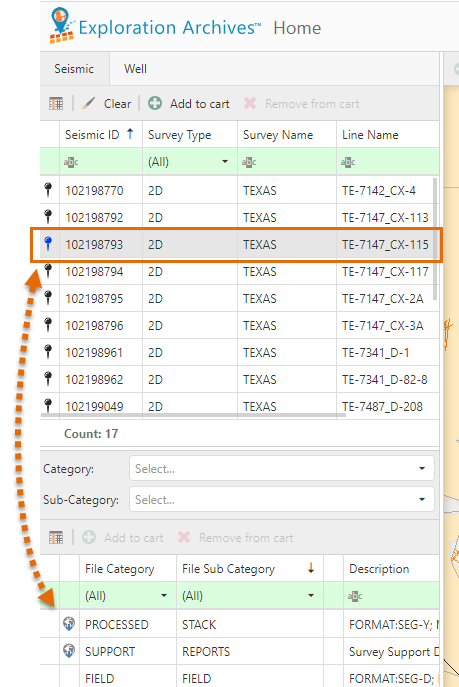Select the REPORTS sub category cell

[x=250, y=652]
